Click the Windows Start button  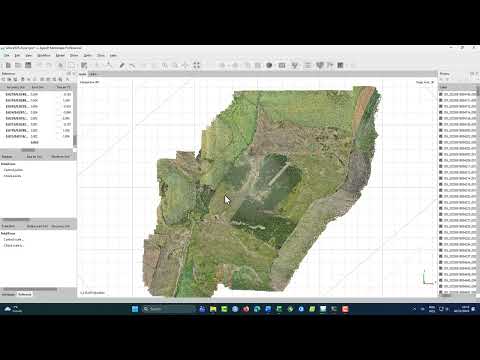(x=135, y=309)
